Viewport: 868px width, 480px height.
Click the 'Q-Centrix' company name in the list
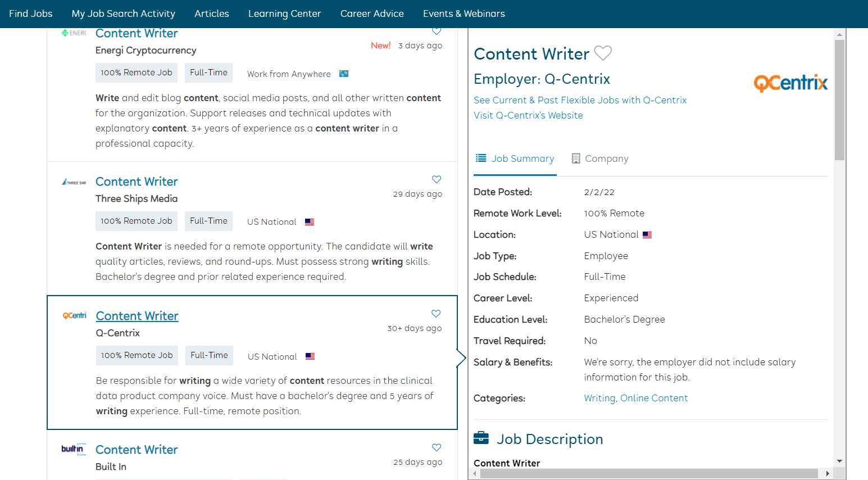click(118, 333)
